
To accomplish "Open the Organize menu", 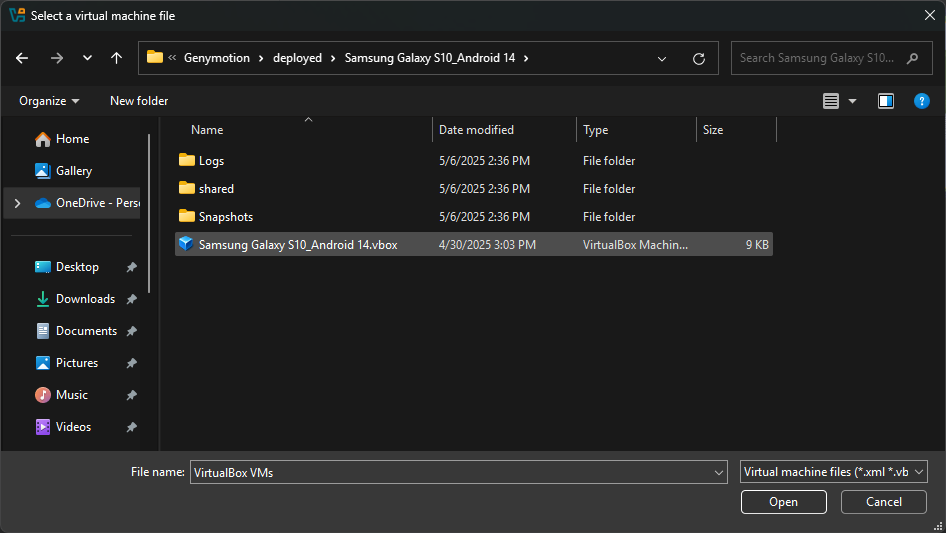I will coord(49,101).
